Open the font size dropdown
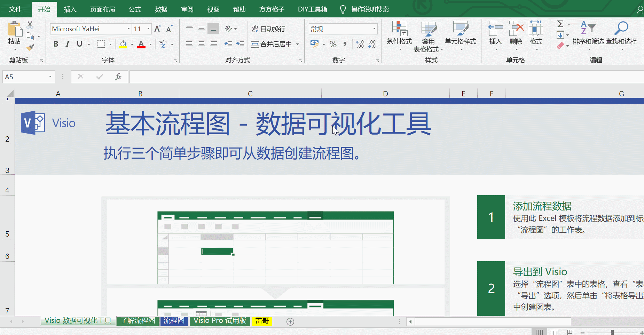Image resolution: width=644 pixels, height=335 pixels. [148, 29]
